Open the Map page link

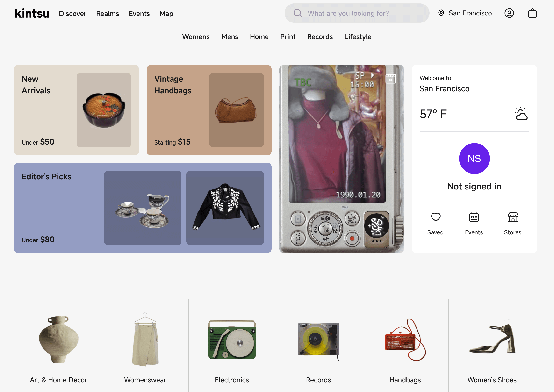point(166,14)
